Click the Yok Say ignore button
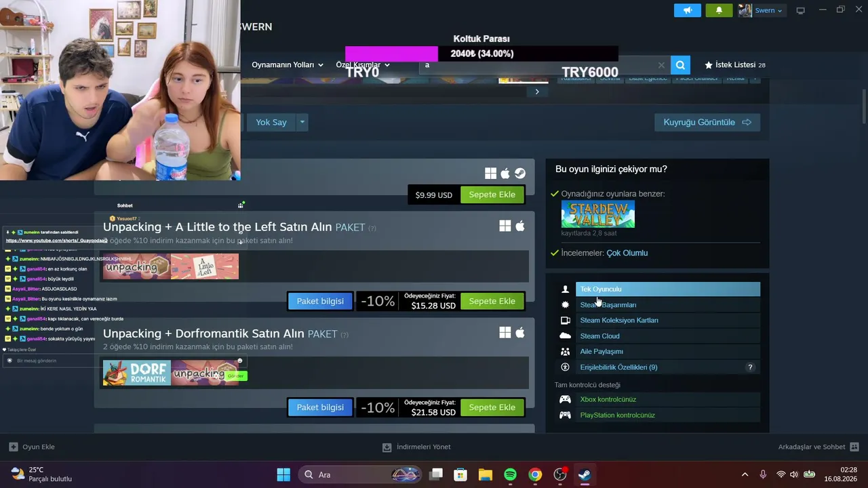The width and height of the screenshot is (868, 488). click(x=271, y=122)
